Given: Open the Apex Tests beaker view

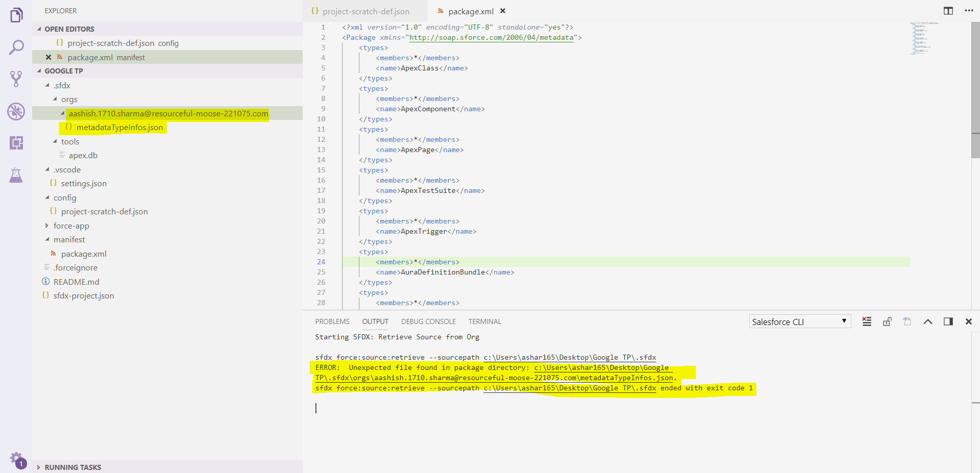Looking at the screenshot, I should tap(16, 175).
